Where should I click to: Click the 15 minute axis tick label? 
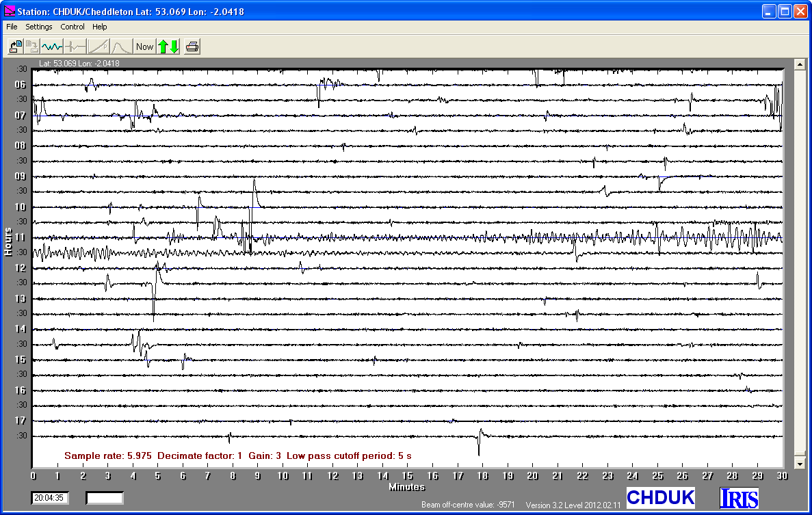click(407, 475)
